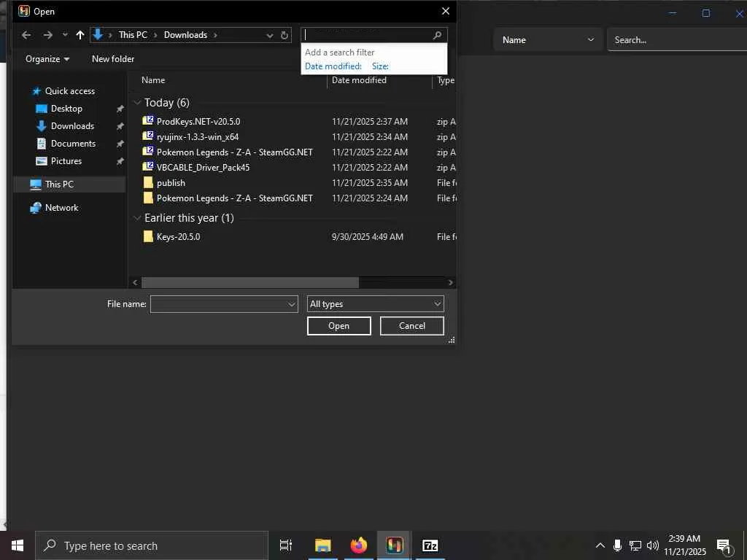Open Desktop in navigation pane
The width and height of the screenshot is (747, 560).
point(66,109)
